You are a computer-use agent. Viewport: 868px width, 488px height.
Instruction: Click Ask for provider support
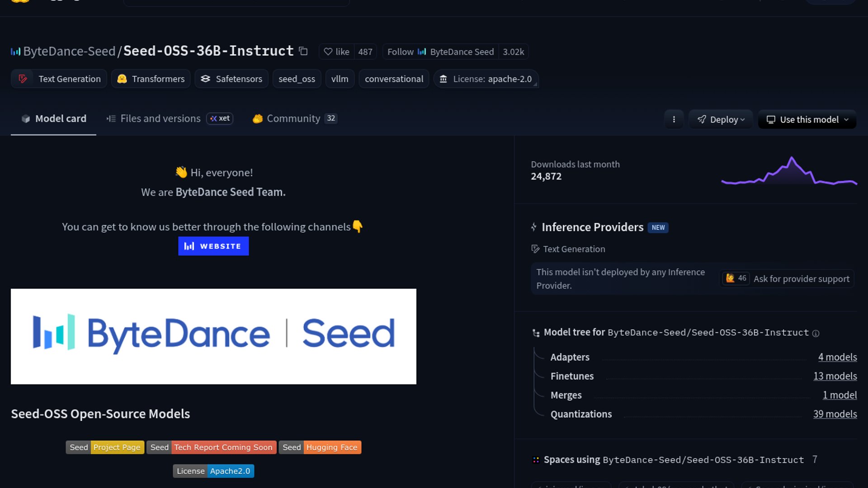pos(801,279)
